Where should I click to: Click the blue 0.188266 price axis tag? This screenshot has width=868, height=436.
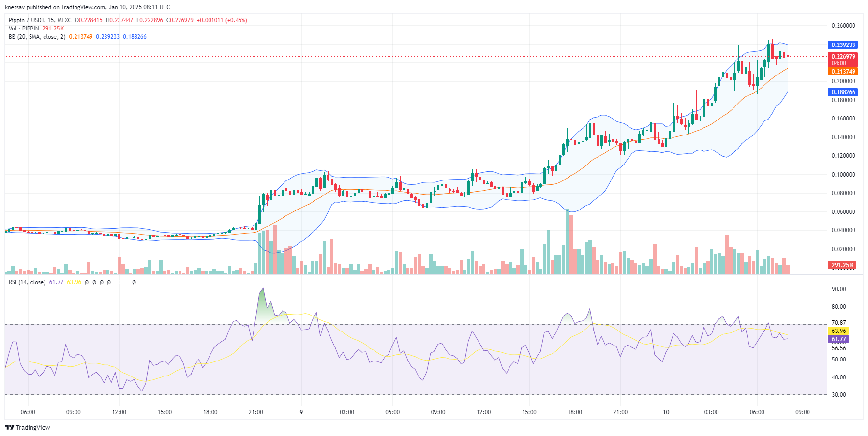pyautogui.click(x=843, y=92)
